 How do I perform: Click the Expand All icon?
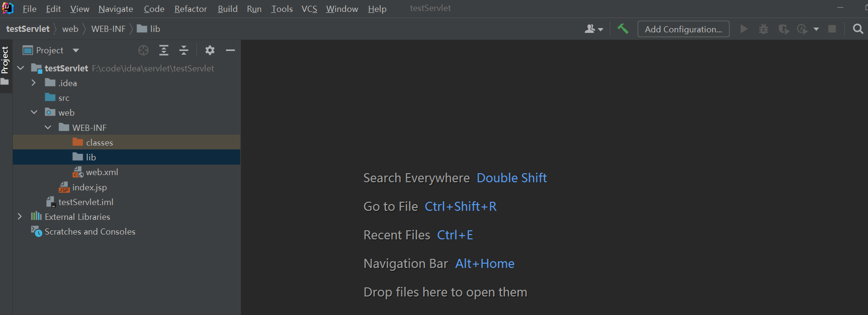pos(164,50)
